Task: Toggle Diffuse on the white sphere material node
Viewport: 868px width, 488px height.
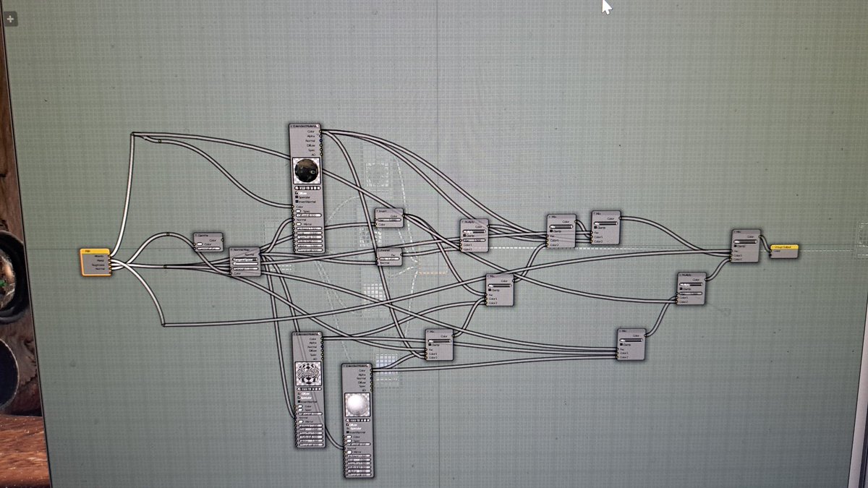Action: [x=348, y=424]
